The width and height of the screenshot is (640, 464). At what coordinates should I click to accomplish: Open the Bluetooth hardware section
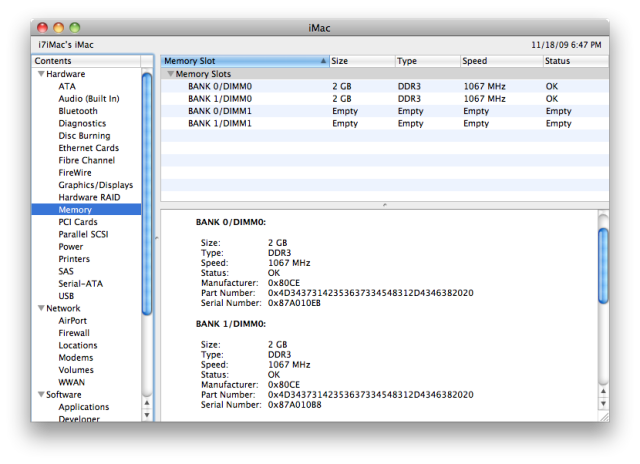(x=78, y=111)
